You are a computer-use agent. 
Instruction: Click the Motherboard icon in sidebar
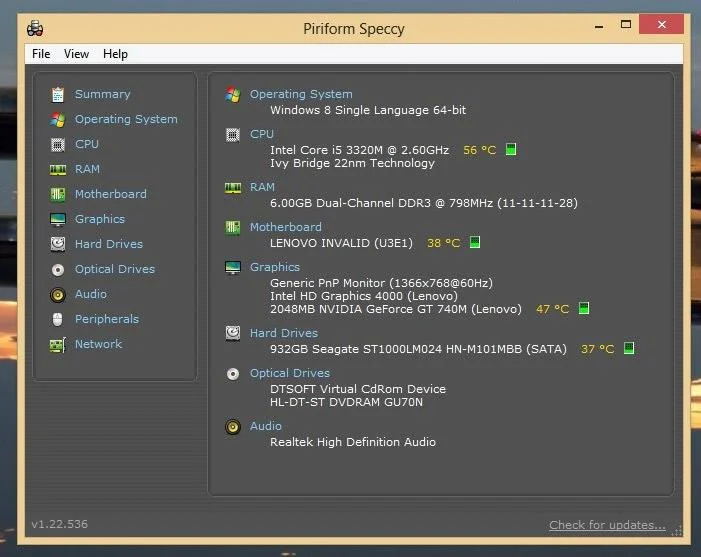58,194
